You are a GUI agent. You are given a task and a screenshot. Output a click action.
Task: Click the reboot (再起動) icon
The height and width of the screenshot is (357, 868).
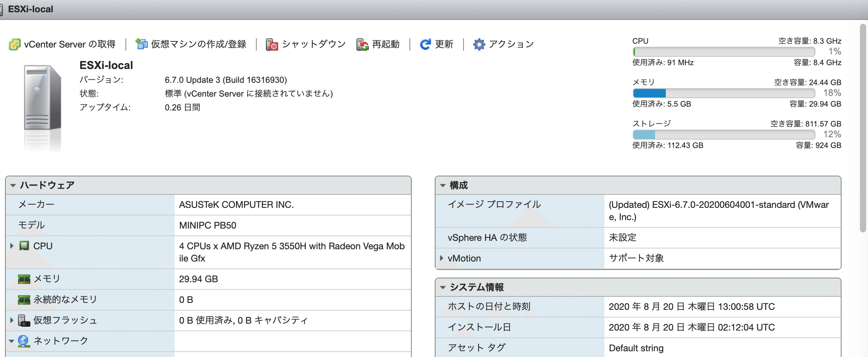point(362,44)
